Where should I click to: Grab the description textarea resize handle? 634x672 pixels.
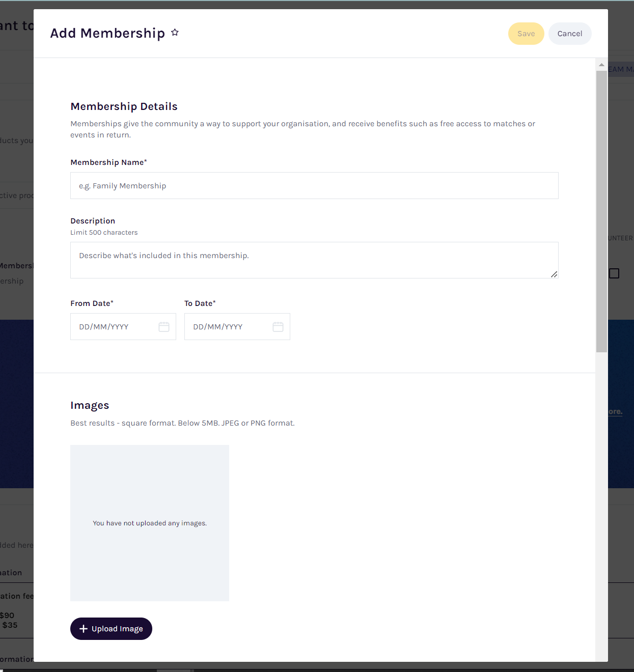(554, 274)
